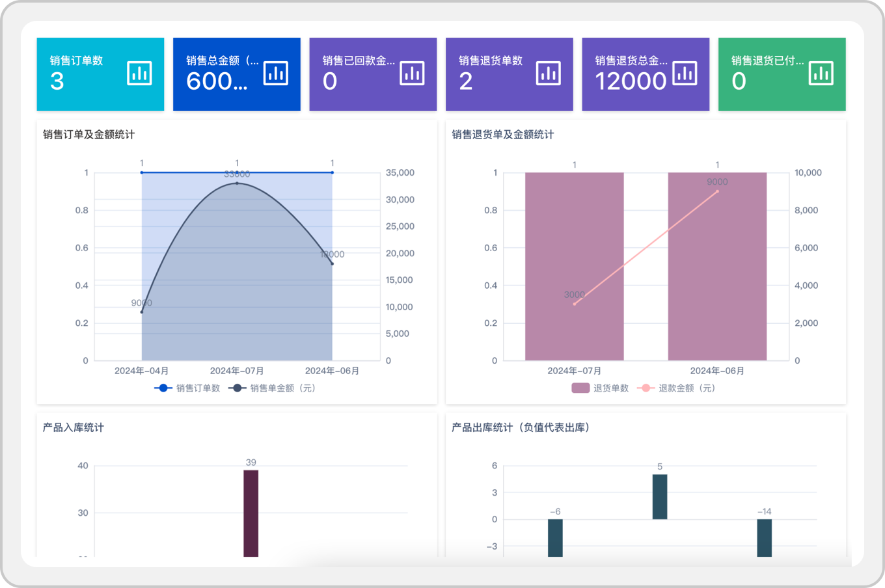Toggle the 退货单数 legend series
The height and width of the screenshot is (588, 885).
600,388
